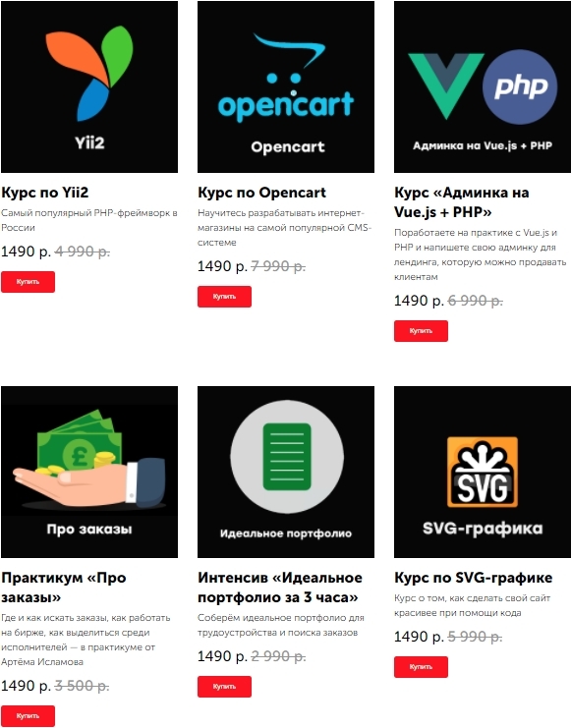Image resolution: width=571 pixels, height=728 pixels.
Task: Click the Vue.js green V logo
Action: tap(445, 85)
